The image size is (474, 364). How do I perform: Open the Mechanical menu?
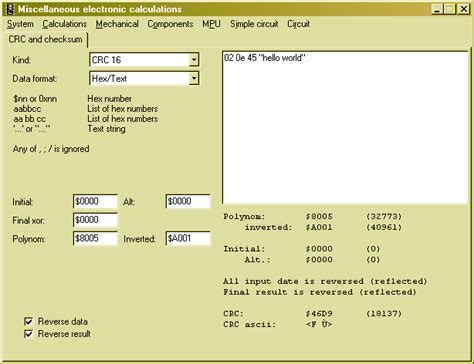click(117, 24)
